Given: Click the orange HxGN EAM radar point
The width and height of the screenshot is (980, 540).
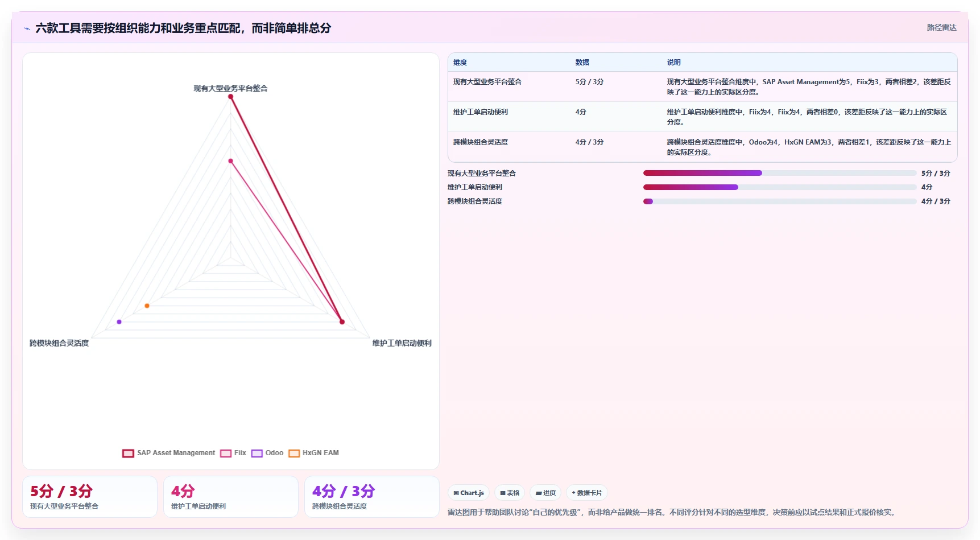Looking at the screenshot, I should pyautogui.click(x=147, y=306).
